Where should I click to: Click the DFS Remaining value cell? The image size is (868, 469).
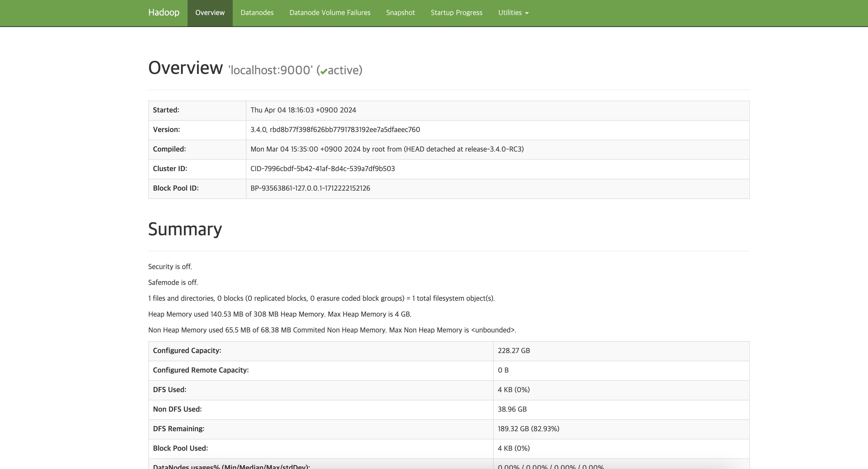(x=528, y=429)
